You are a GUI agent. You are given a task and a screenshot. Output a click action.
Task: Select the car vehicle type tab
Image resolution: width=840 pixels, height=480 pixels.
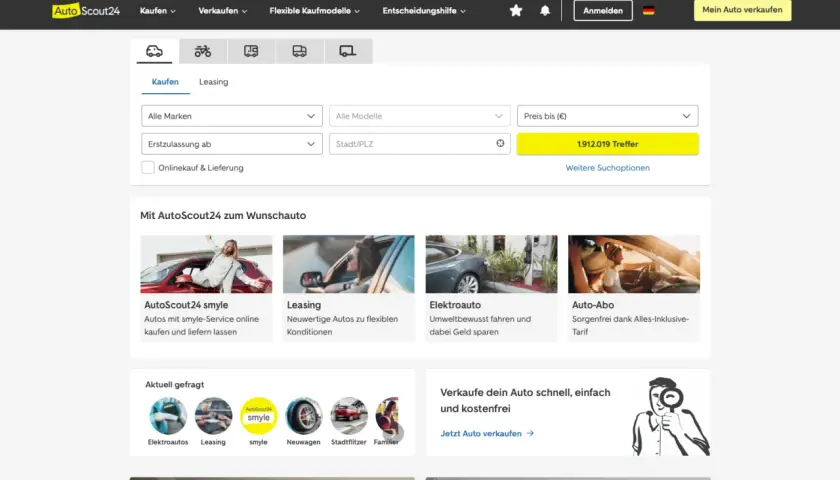tap(154, 51)
